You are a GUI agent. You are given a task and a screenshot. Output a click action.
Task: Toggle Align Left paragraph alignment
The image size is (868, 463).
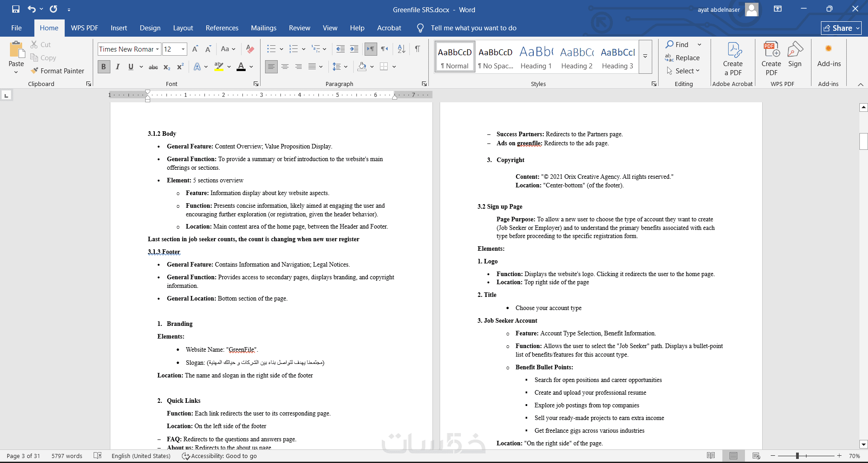point(271,67)
